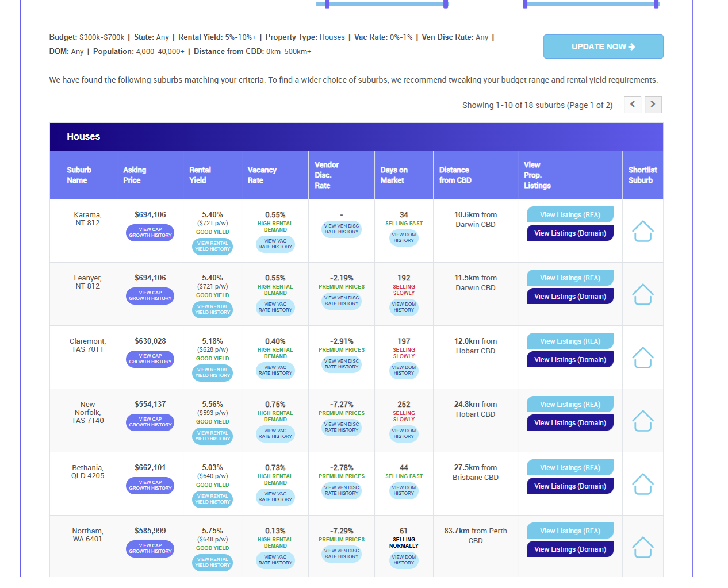
Task: Shortlist Karama suburb with house icon
Action: [x=642, y=231]
